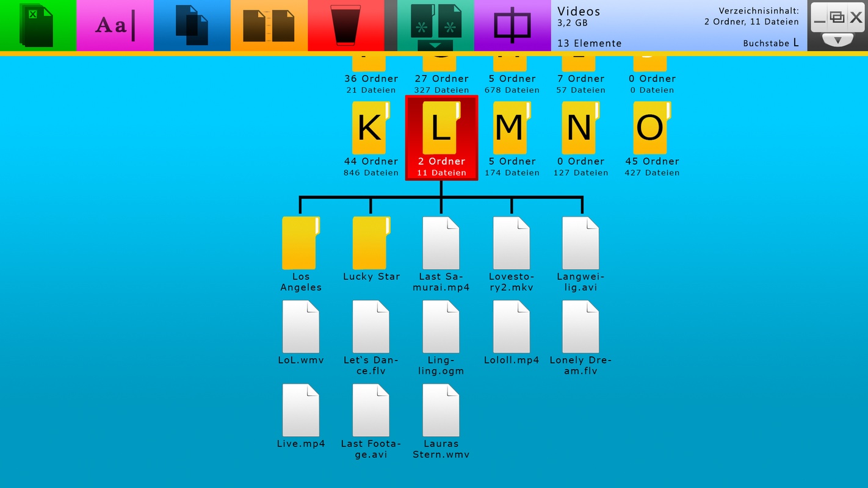
Task: Select the Lovestory2.mkv file
Action: (x=511, y=243)
